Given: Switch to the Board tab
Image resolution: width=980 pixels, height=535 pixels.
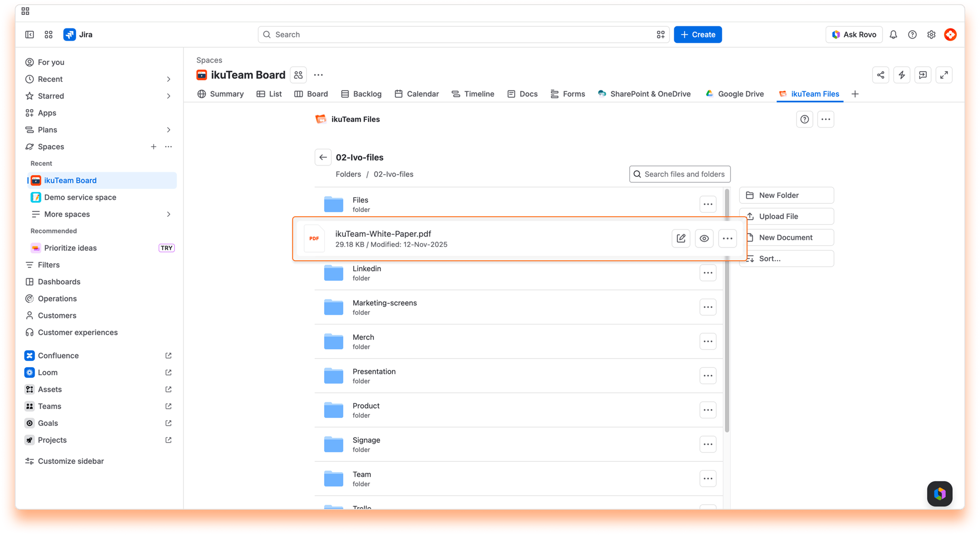Looking at the screenshot, I should pyautogui.click(x=311, y=94).
